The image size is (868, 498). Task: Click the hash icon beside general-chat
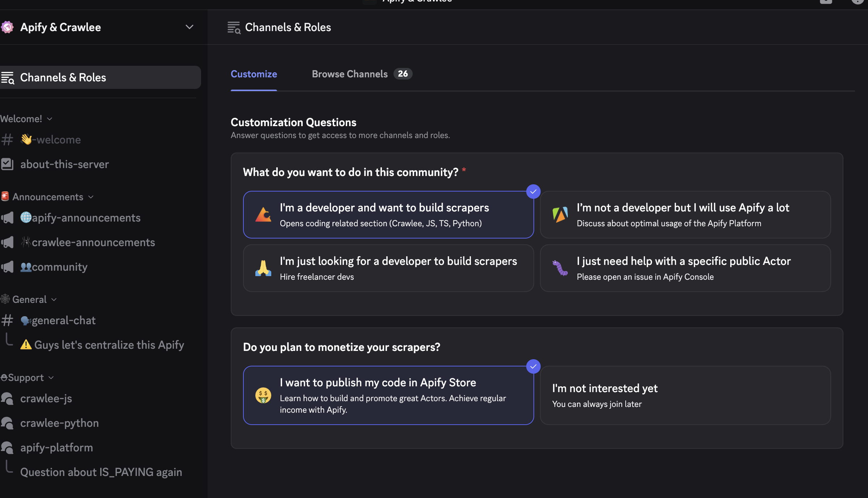coord(7,321)
